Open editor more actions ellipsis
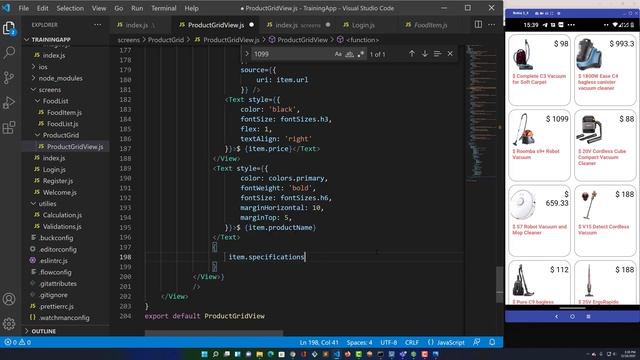 (x=491, y=24)
